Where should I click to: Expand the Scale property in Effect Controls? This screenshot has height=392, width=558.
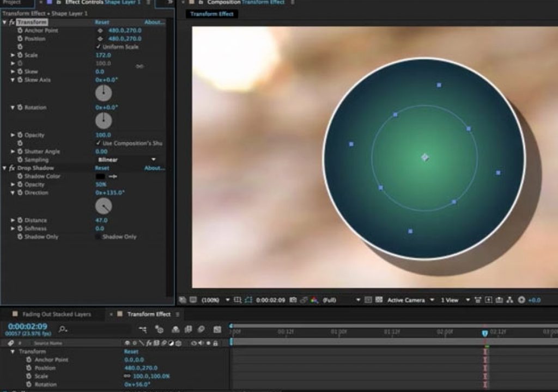tap(13, 55)
